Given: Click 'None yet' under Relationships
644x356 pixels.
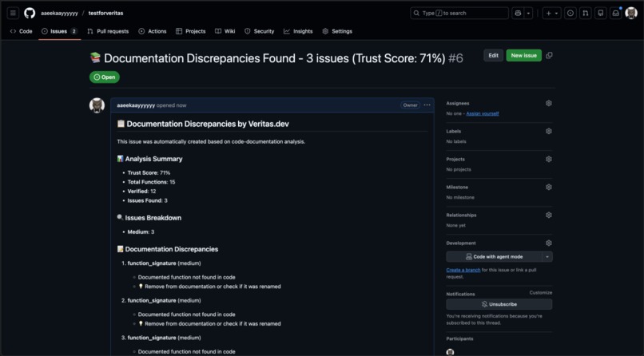Looking at the screenshot, I should 456,225.
